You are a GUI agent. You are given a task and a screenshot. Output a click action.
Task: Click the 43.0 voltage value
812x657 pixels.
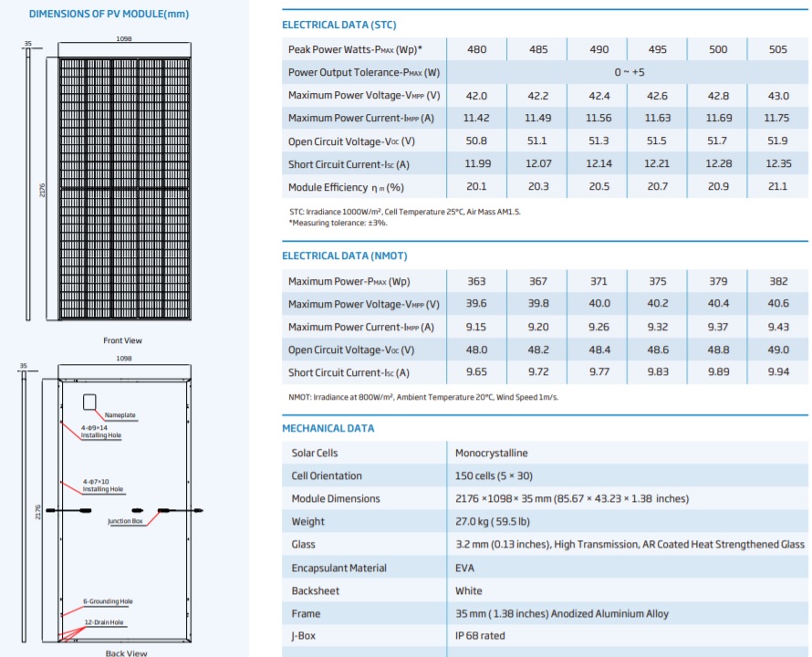pyautogui.click(x=778, y=96)
